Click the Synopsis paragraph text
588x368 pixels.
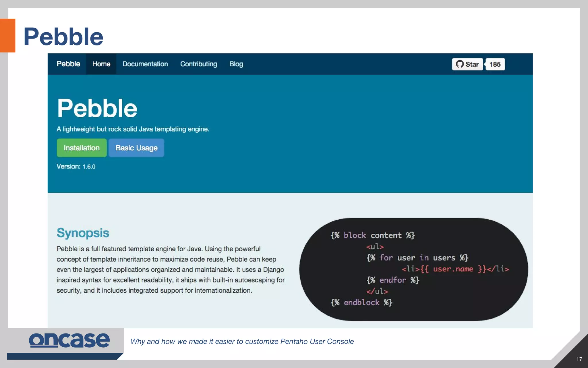tap(171, 269)
